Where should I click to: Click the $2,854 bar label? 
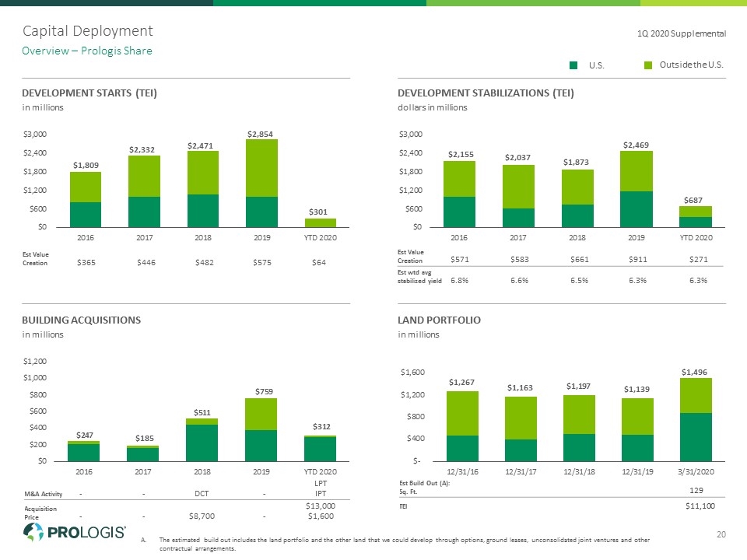pyautogui.click(x=260, y=135)
